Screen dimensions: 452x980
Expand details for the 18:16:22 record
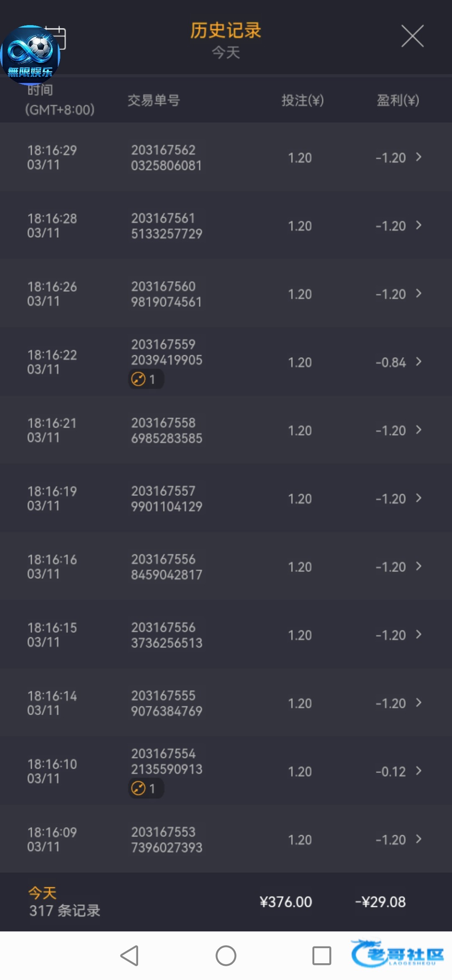[418, 362]
